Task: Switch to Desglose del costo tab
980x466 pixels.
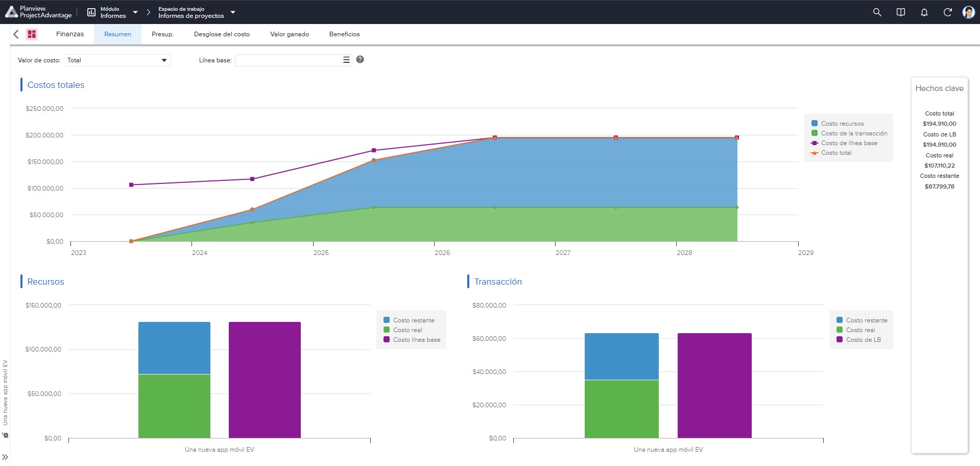Action: click(222, 34)
